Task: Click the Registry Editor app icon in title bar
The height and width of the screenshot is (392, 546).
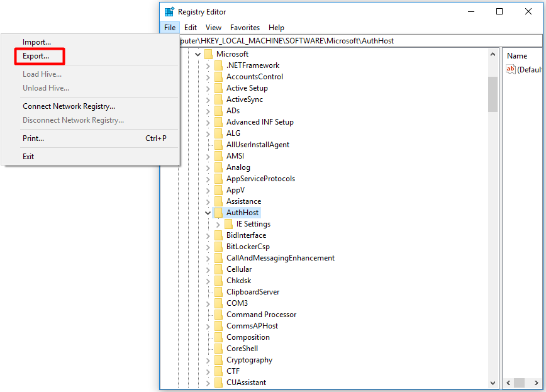Action: coord(169,12)
